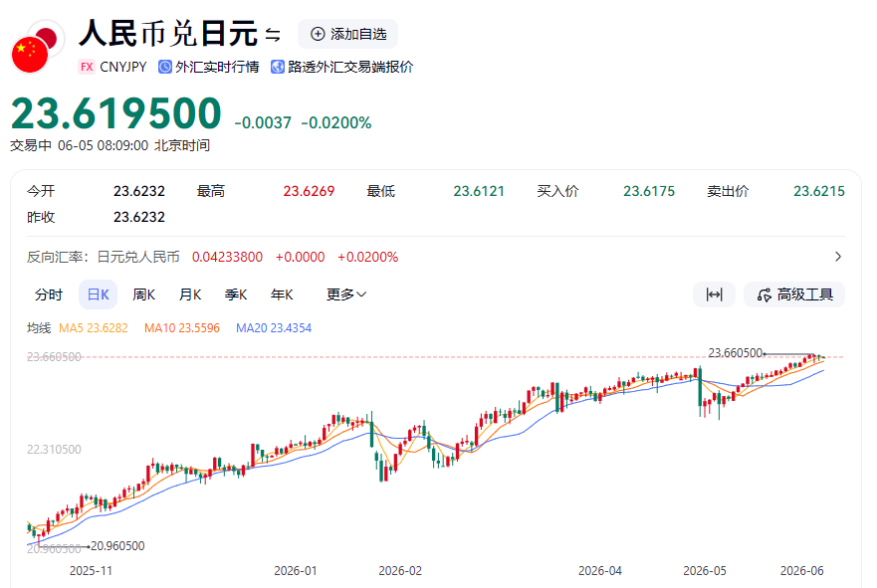Click the China/Japan flag pair icon

[x=38, y=47]
